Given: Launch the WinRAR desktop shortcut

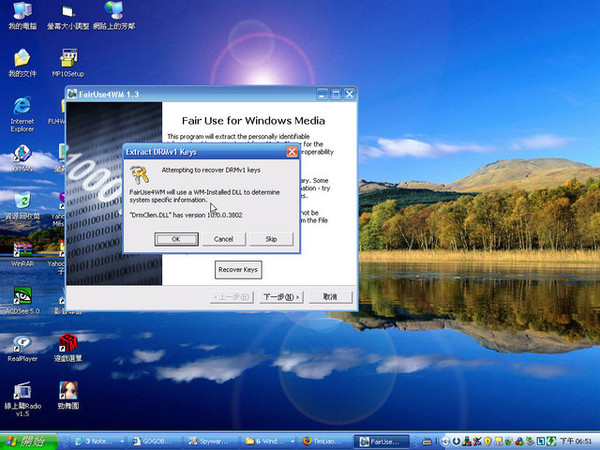Looking at the screenshot, I should (22, 254).
